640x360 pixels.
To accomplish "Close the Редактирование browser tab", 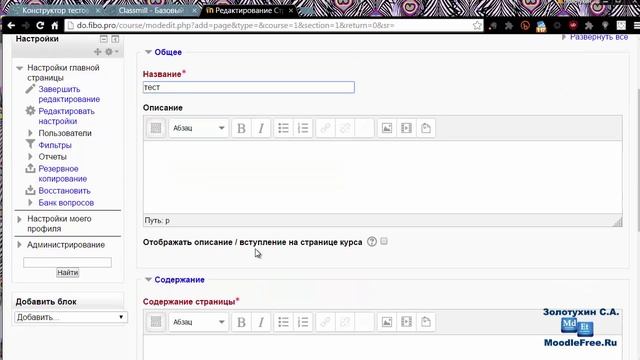I will pos(291,11).
